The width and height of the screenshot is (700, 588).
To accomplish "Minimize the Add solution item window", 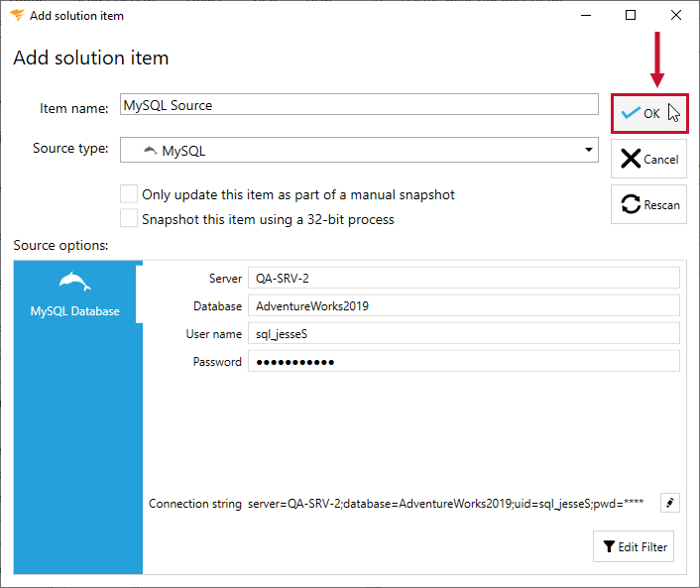I will (586, 15).
